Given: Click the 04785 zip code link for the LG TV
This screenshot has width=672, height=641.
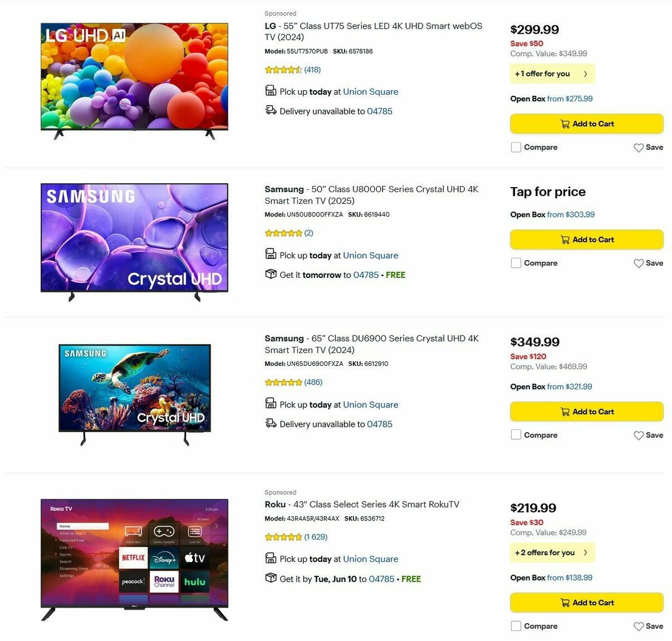Looking at the screenshot, I should pyautogui.click(x=379, y=111).
